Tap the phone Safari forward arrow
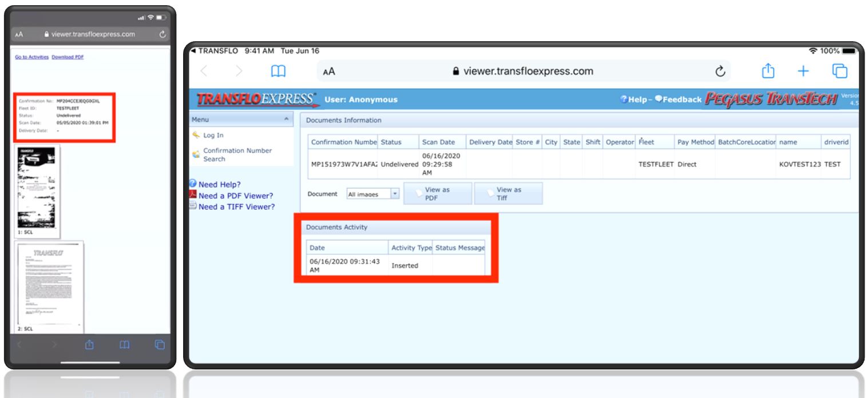 (x=53, y=345)
